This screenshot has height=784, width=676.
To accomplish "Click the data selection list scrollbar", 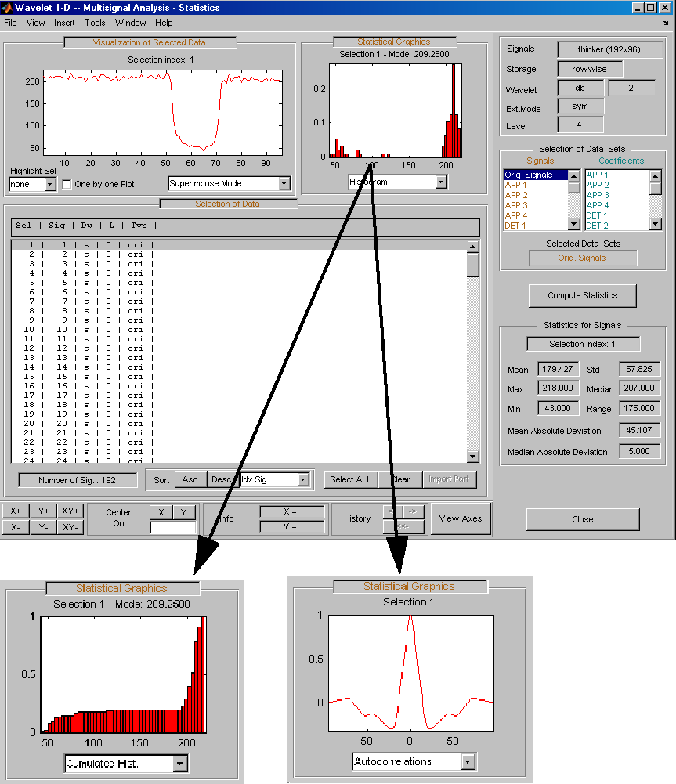I will click(x=473, y=352).
